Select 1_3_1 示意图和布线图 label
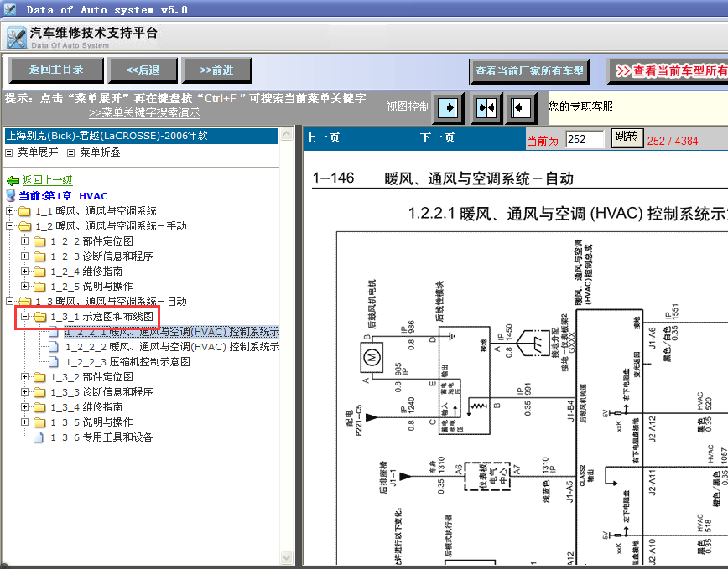Viewport: 728px width, 569px height. coord(101,317)
